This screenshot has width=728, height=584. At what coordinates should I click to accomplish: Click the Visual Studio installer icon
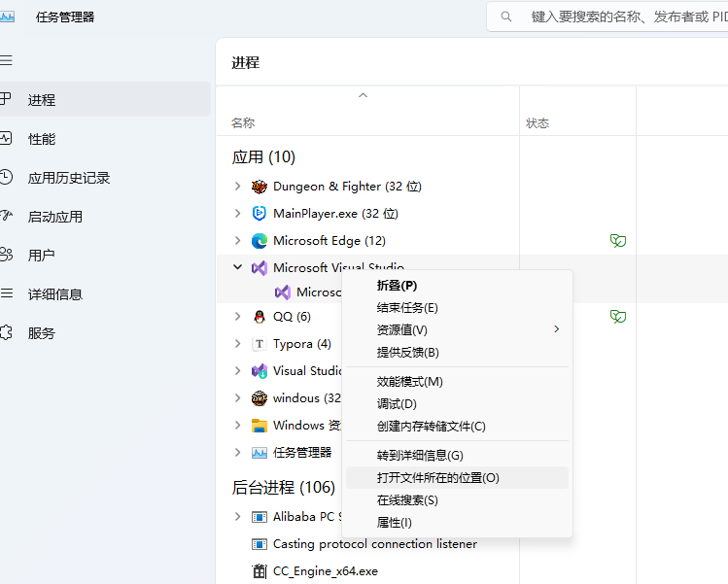point(260,371)
